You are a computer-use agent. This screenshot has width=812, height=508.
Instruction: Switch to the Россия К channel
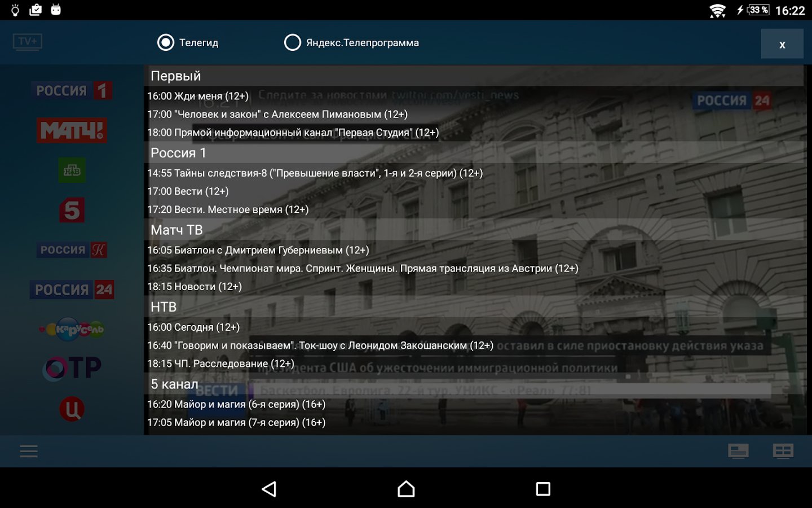click(72, 249)
